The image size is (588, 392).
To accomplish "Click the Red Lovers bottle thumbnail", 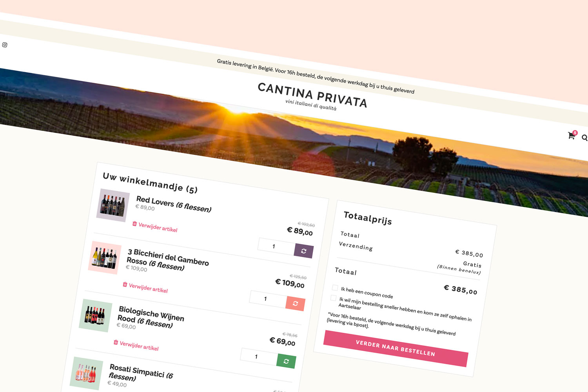I will 113,205.
